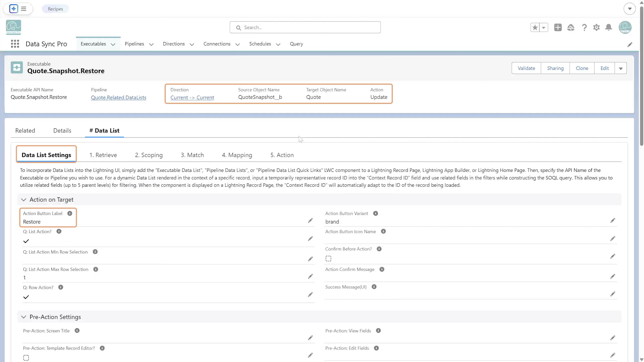The height and width of the screenshot is (362, 644).
Task: Edit Pre-Action: View Fields pencil
Action: click(x=612, y=338)
